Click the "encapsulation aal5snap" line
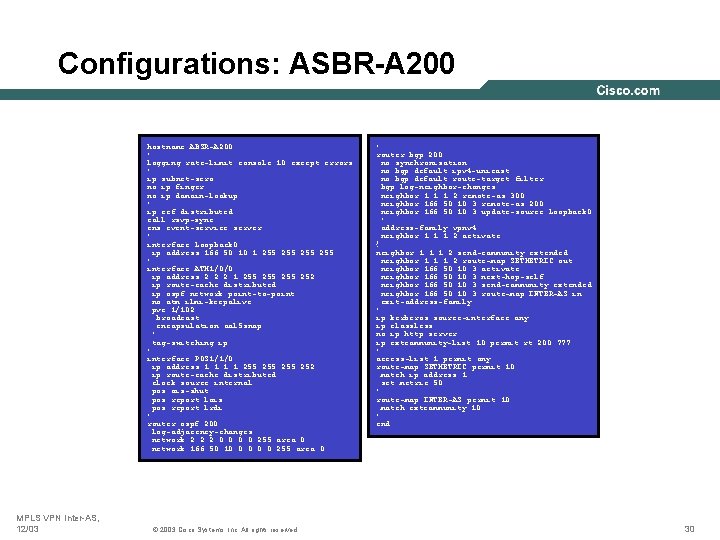This screenshot has height=540, width=720. [208, 326]
